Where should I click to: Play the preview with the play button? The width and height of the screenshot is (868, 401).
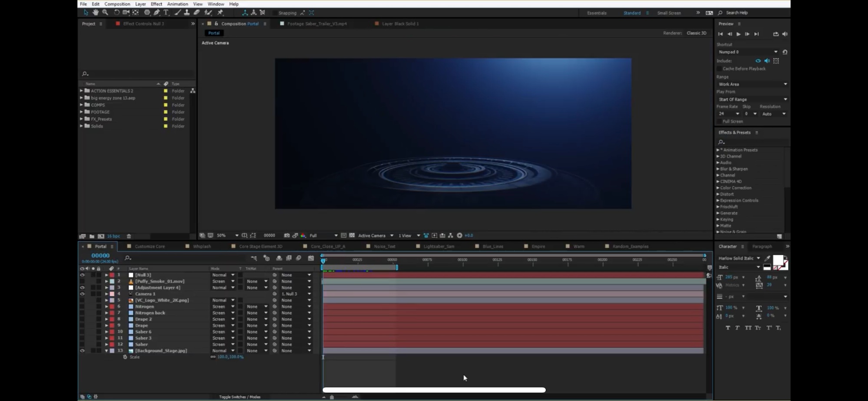pos(738,34)
